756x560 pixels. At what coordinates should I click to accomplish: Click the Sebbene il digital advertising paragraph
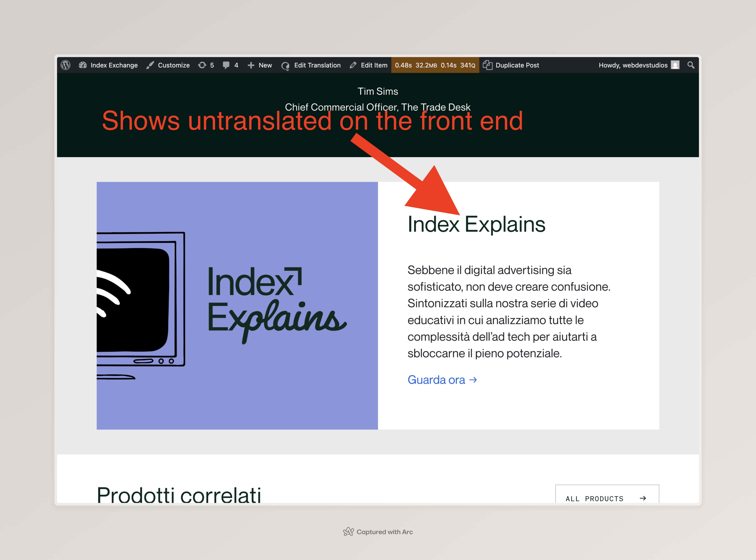tap(509, 312)
